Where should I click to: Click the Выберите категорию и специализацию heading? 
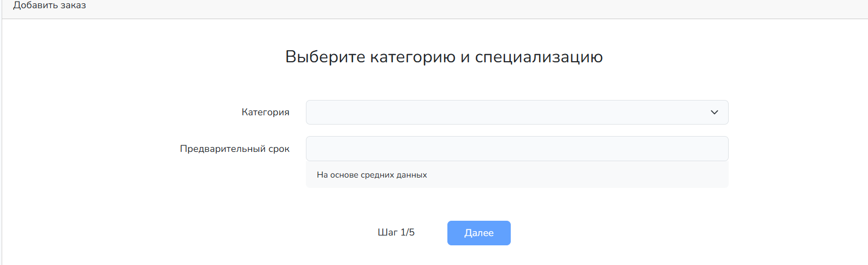click(x=444, y=57)
